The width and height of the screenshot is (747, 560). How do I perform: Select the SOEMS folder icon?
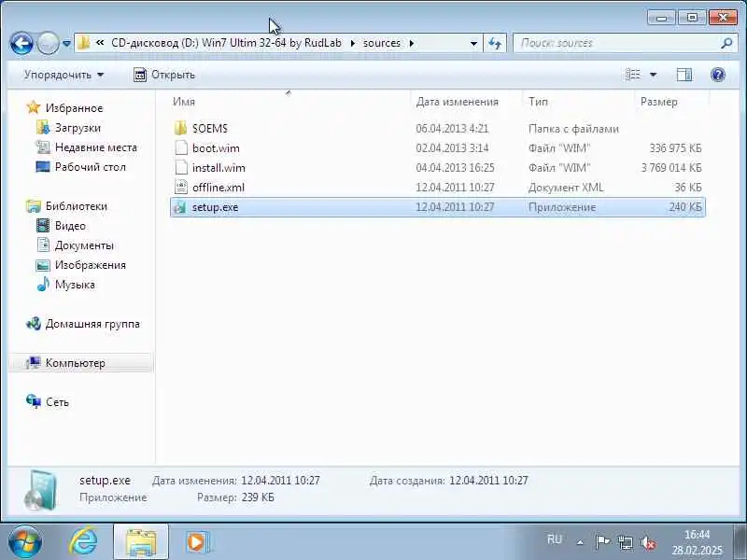[180, 128]
